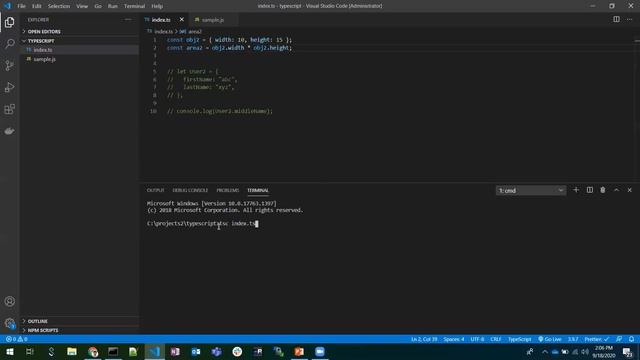This screenshot has width=640, height=360.
Task: Switch to the Problems panel tab
Action: 227,191
